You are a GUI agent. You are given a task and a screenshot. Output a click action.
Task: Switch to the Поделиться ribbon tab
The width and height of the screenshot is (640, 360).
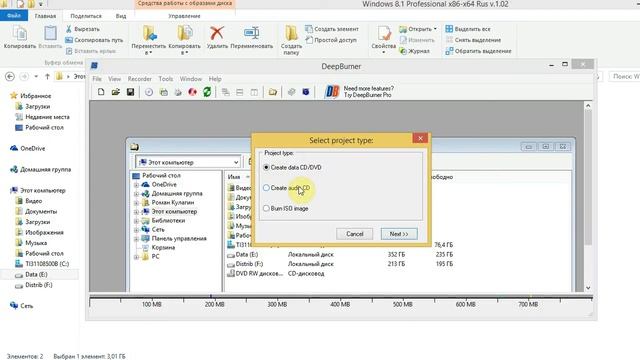click(x=86, y=16)
